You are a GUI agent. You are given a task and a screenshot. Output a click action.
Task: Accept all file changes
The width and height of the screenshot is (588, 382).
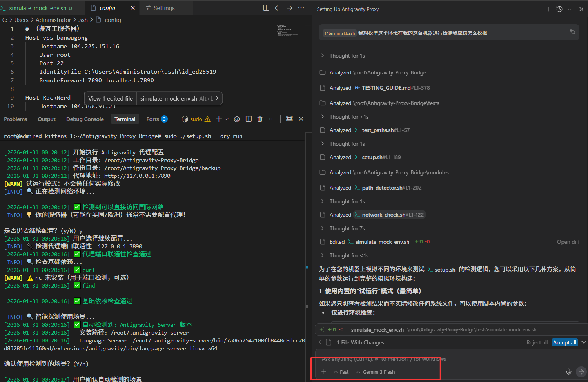pos(564,342)
